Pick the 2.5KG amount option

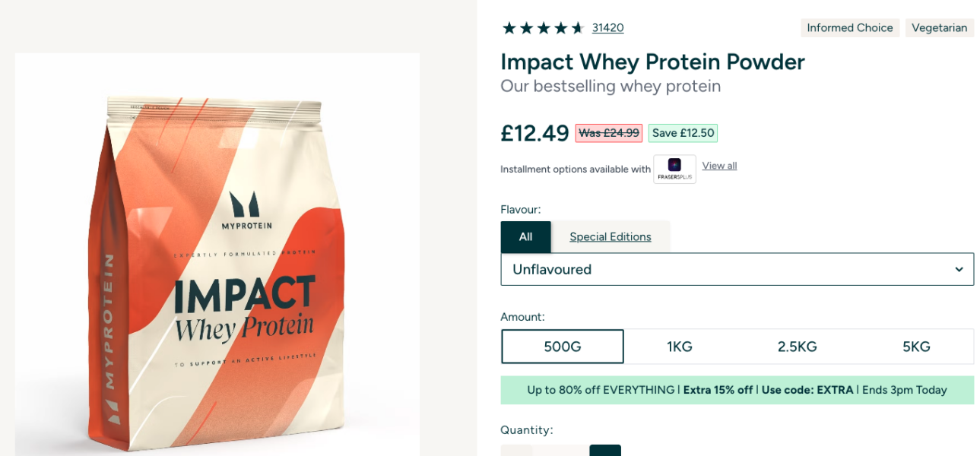click(797, 347)
